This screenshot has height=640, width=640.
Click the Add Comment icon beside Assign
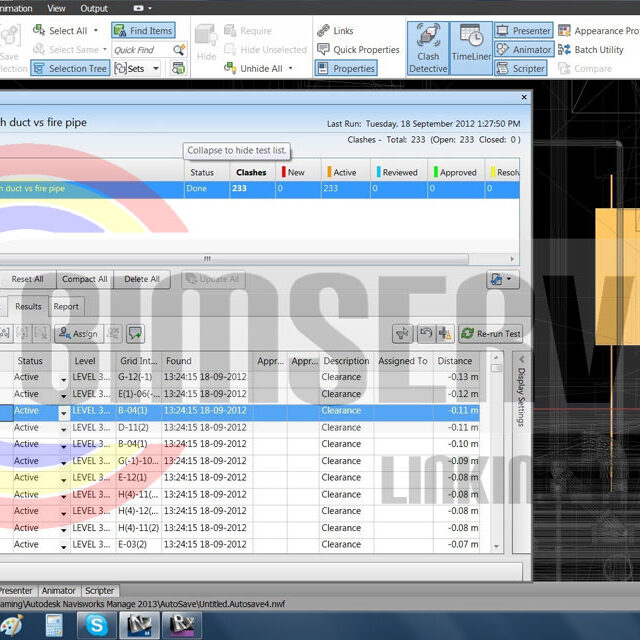135,333
